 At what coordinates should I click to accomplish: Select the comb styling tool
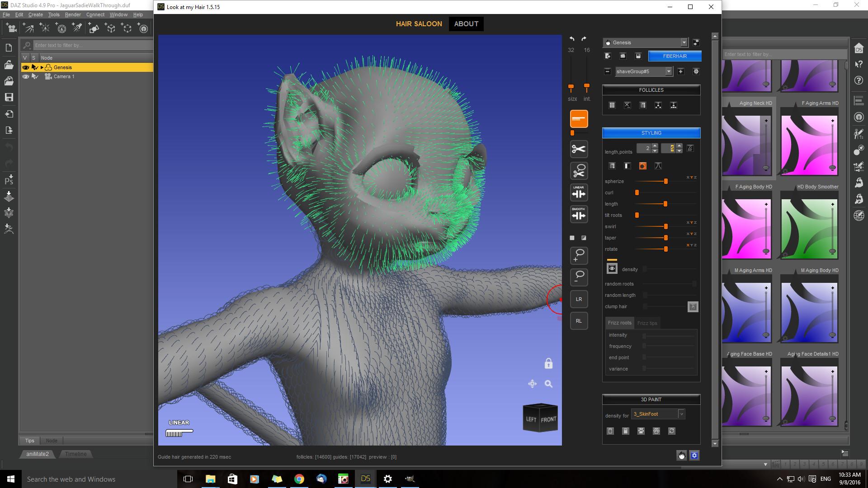pos(579,119)
